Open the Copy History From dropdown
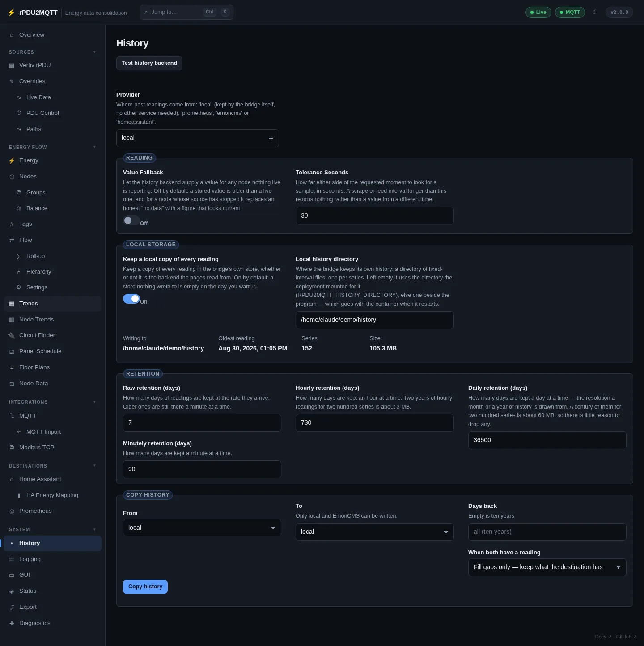 (202, 528)
